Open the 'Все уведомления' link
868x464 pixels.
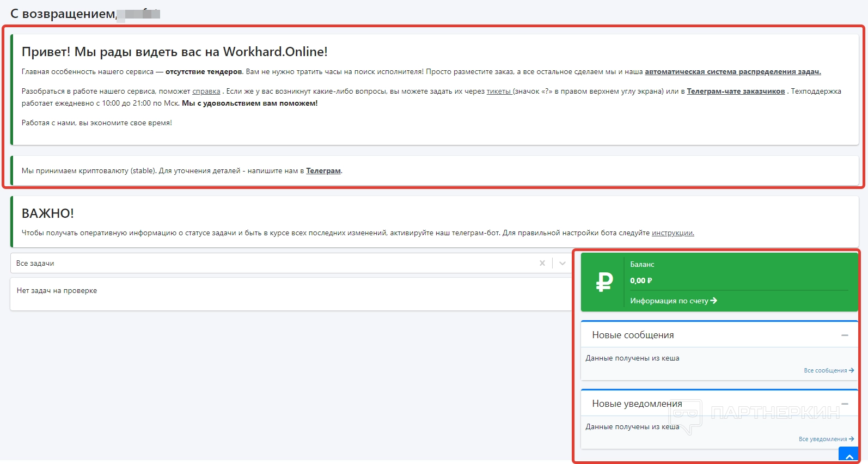[826, 439]
